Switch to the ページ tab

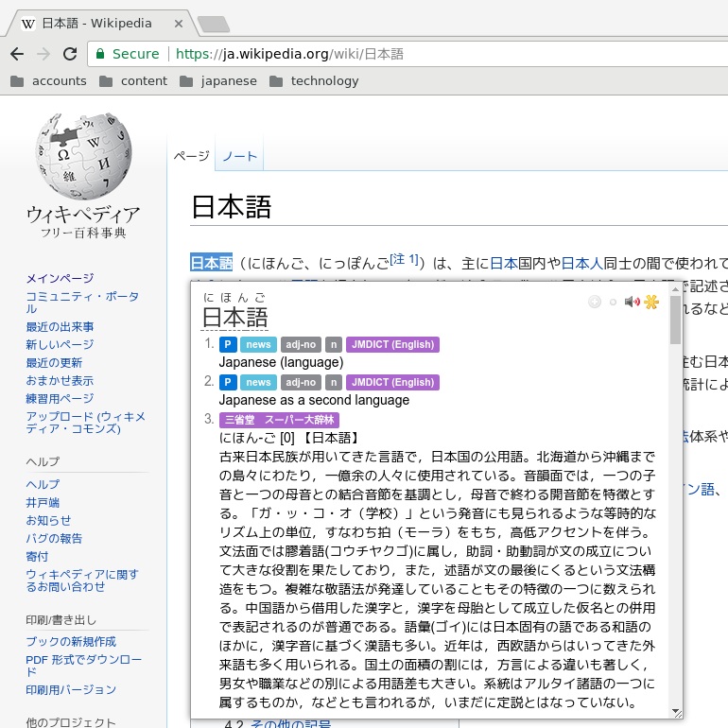point(191,156)
